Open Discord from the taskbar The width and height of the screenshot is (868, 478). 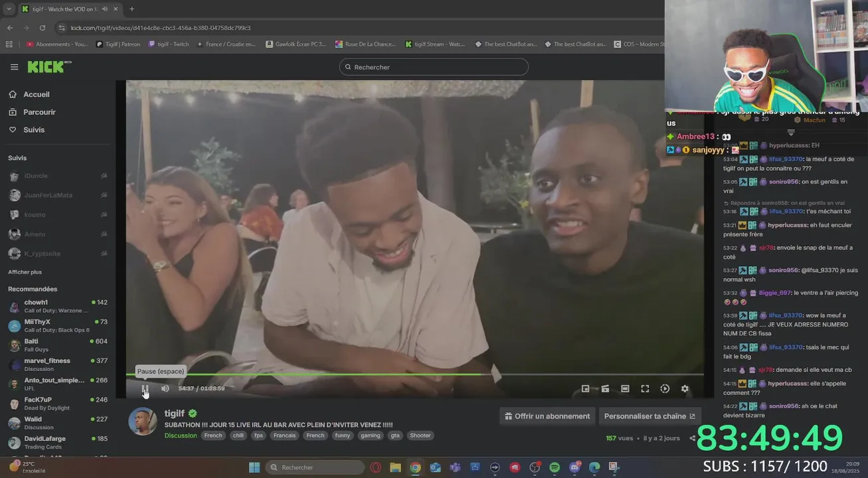point(574,467)
